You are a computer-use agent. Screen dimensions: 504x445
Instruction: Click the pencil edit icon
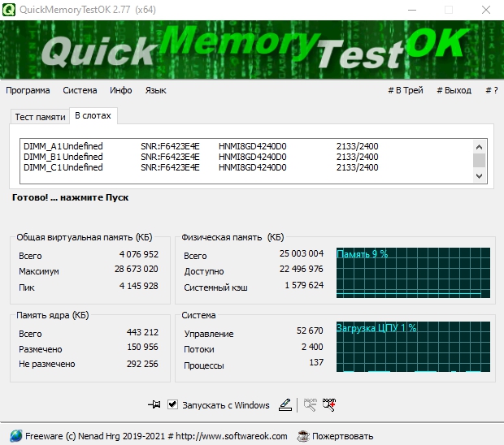[x=285, y=404]
